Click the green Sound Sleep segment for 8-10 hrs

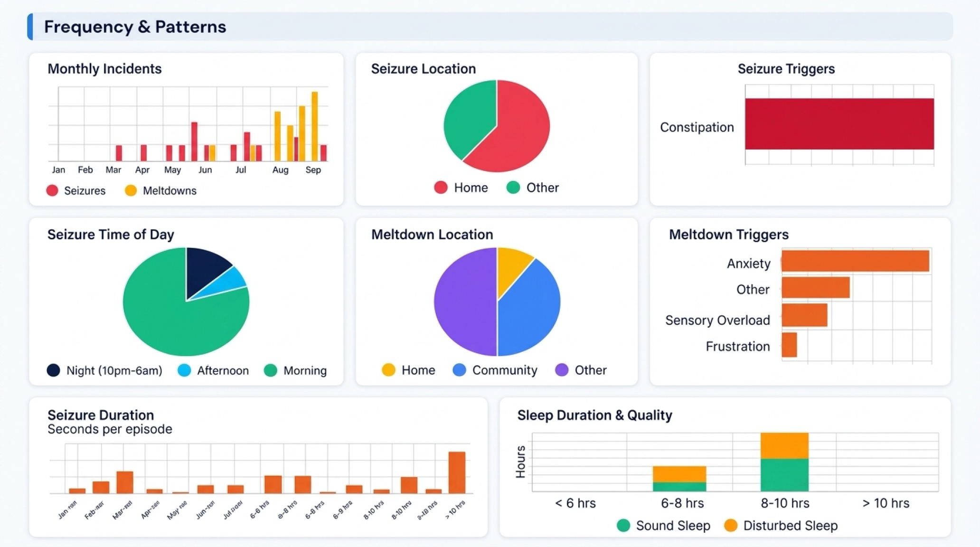tap(784, 475)
